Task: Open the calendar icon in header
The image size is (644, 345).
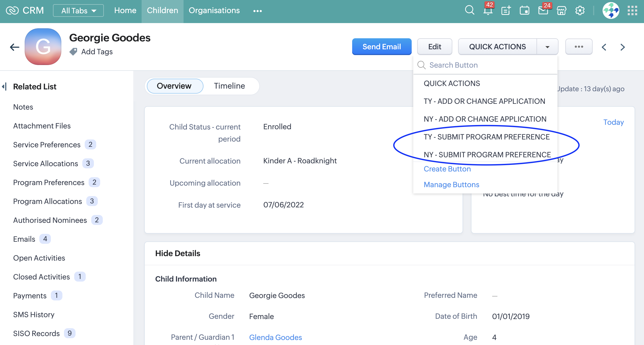Action: click(x=524, y=10)
